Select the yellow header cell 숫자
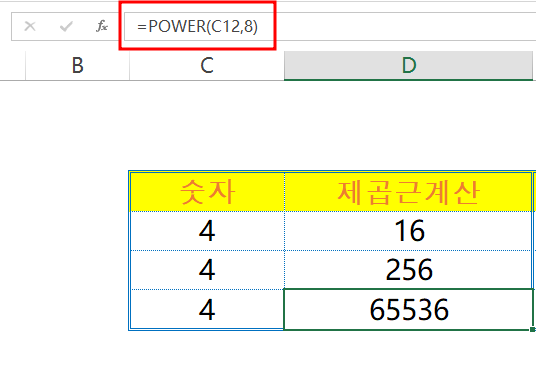 207,192
